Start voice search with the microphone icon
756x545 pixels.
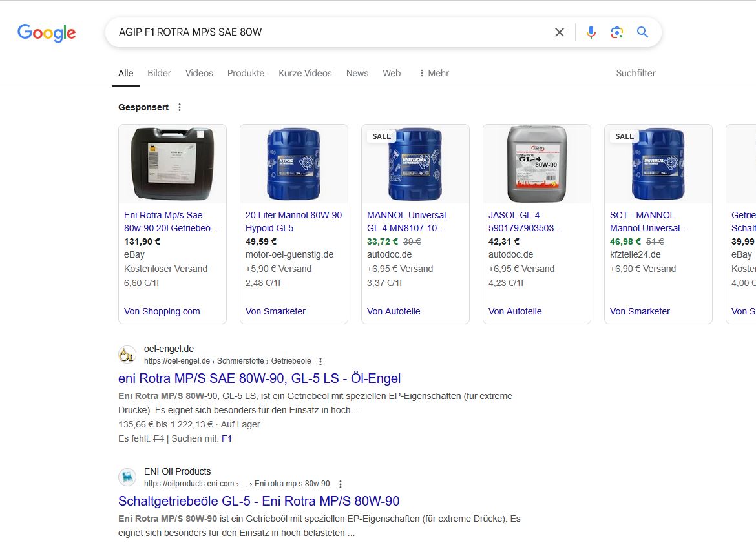coord(591,32)
